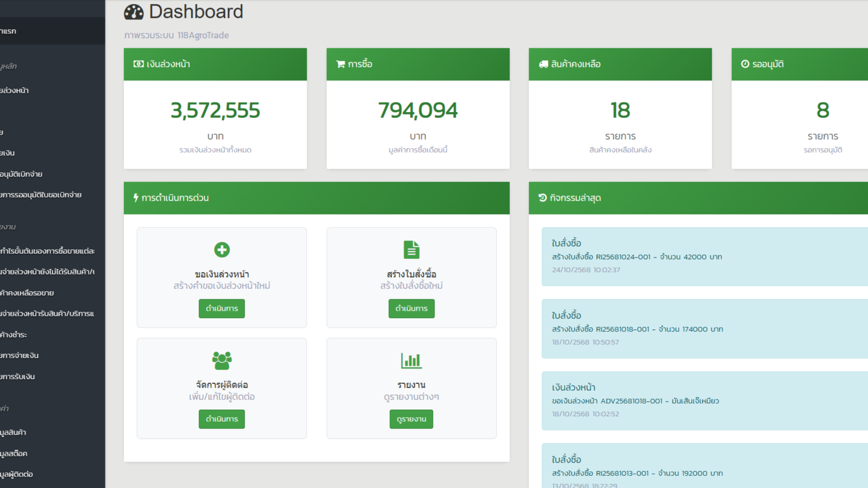
Task: Click the money icon in advance card
Action: [138, 64]
